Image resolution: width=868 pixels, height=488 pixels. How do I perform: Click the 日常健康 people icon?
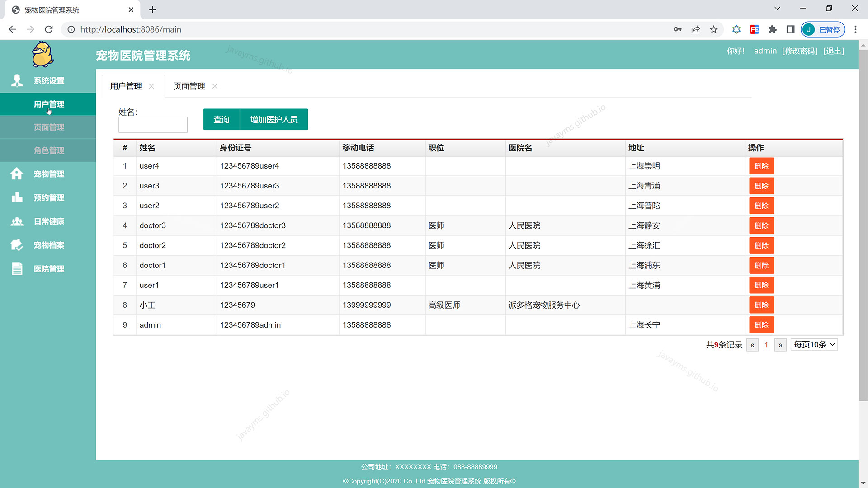point(17,221)
